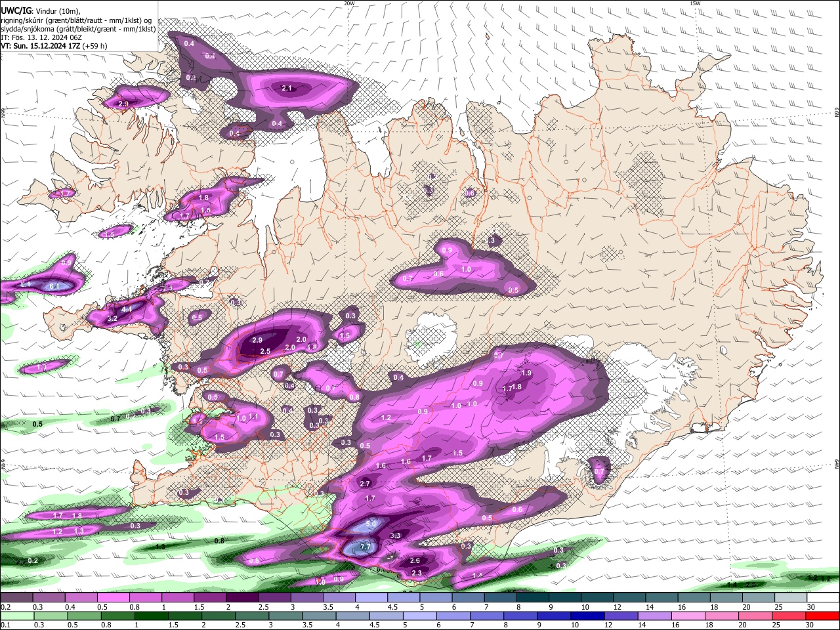
Task: Click the '0.1' first label of the lower legend row
Action: [x=4, y=625]
